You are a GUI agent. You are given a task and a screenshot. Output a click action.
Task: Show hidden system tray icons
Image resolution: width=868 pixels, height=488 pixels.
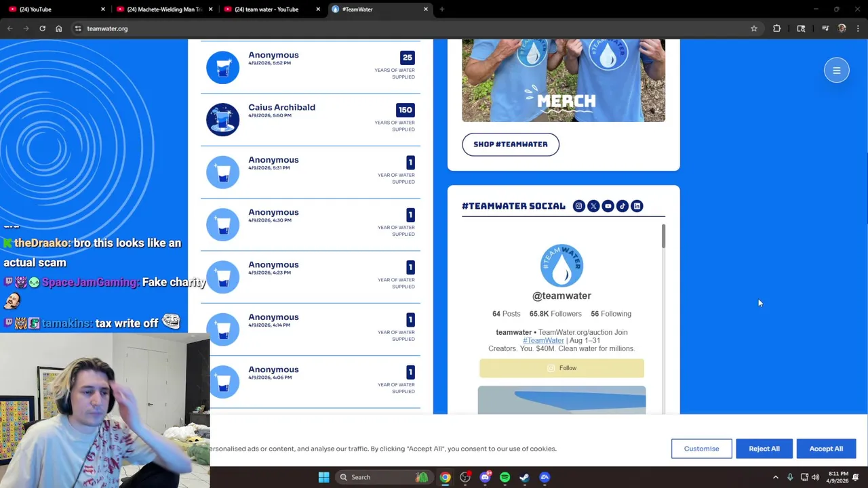(776, 477)
